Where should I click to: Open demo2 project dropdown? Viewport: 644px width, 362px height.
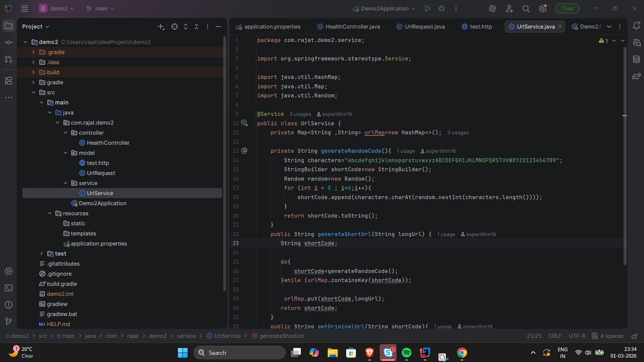57,8
